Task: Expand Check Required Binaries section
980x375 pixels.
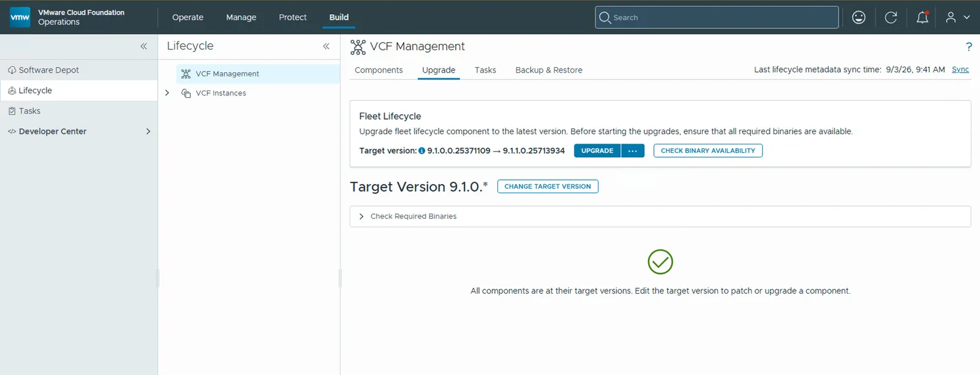Action: pos(361,217)
